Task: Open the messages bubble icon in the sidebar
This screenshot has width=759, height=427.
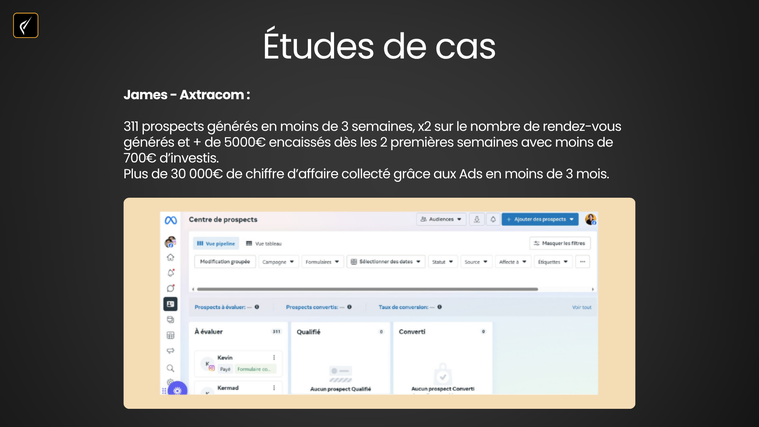Action: 170,288
